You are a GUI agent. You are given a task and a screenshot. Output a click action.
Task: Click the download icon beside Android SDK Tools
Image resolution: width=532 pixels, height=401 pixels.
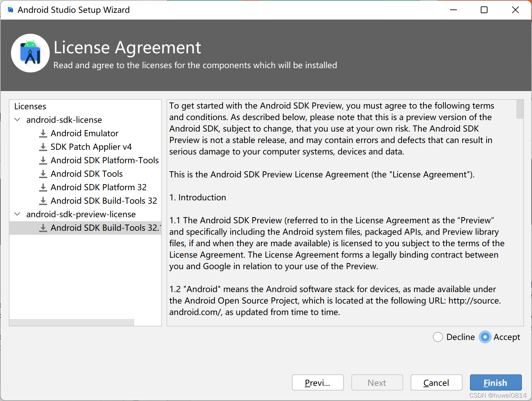43,174
